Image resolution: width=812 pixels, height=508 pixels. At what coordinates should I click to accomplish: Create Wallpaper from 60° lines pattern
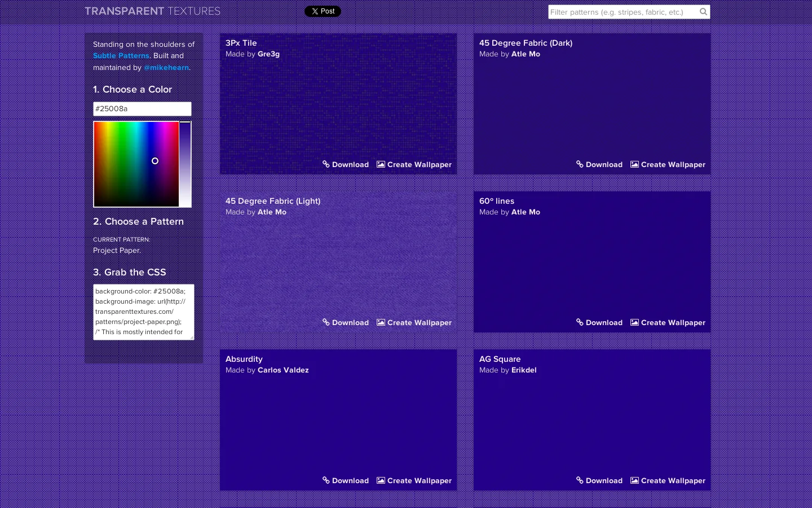click(668, 323)
